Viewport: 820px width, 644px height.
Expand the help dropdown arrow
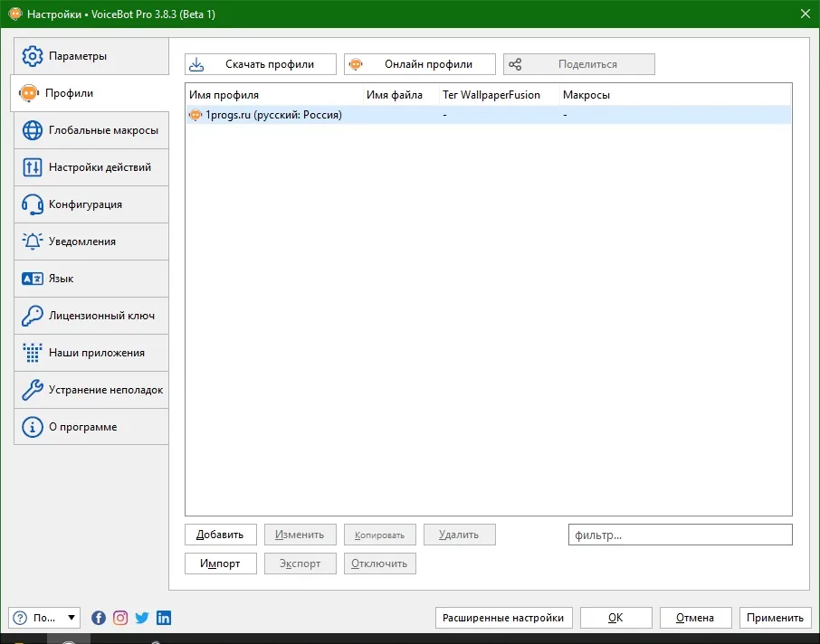72,618
